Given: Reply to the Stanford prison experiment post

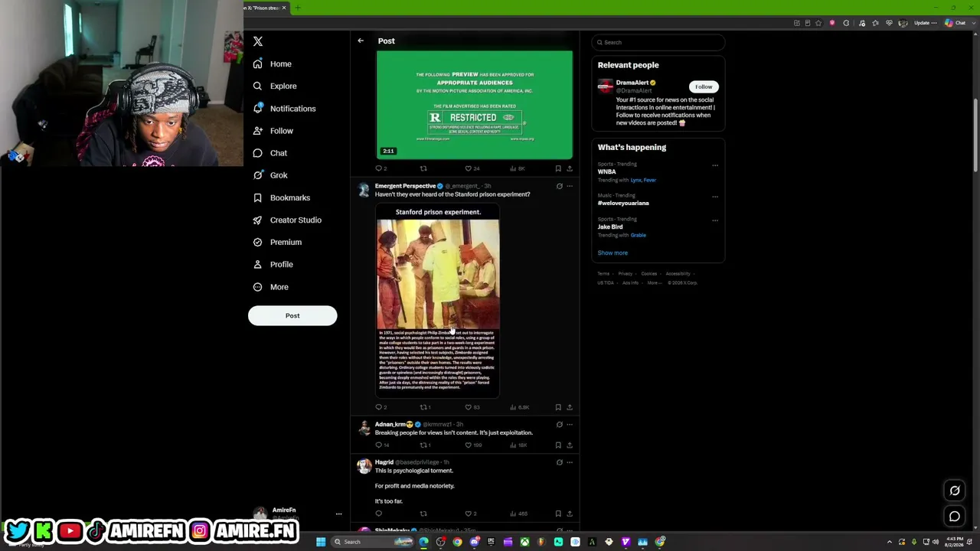Looking at the screenshot, I should point(378,407).
